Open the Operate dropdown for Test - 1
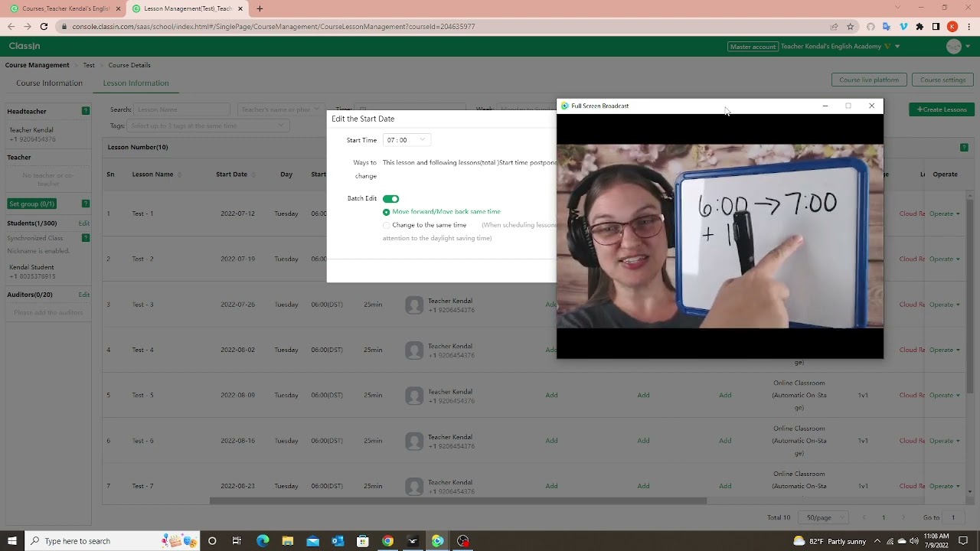The width and height of the screenshot is (980, 551). tap(945, 214)
